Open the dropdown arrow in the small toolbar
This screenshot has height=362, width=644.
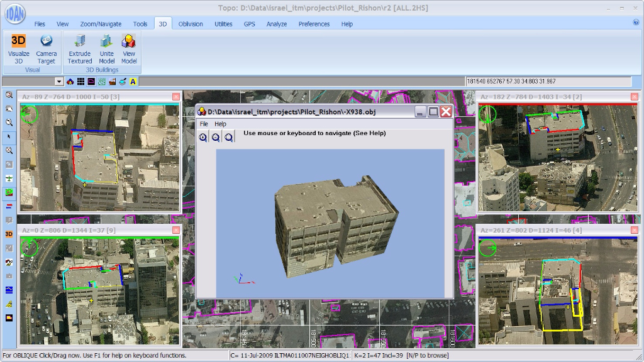pyautogui.click(x=59, y=82)
